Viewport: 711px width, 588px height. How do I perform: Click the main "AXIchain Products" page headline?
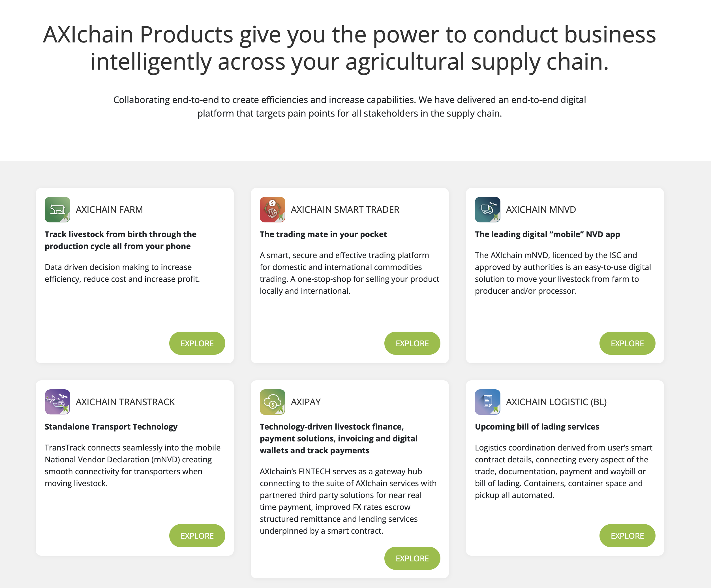[x=349, y=48]
